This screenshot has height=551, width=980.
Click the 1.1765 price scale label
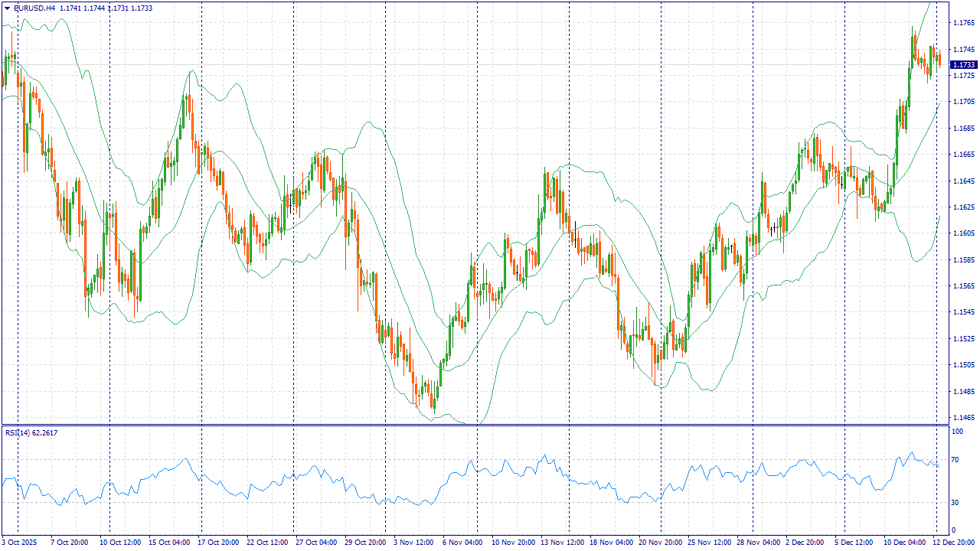tap(964, 23)
